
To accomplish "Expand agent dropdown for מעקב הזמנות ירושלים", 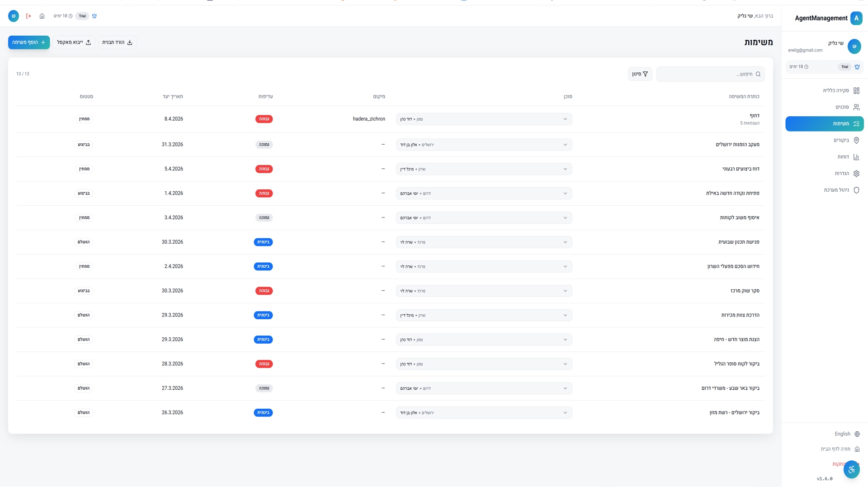I will 484,145.
